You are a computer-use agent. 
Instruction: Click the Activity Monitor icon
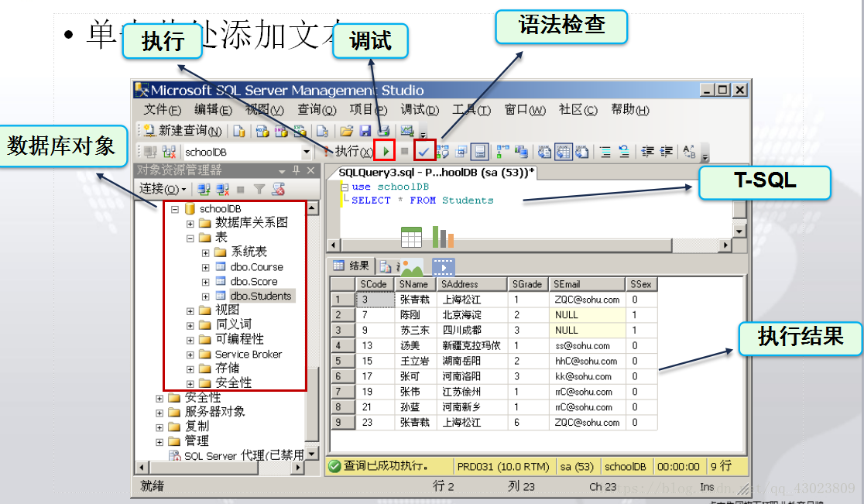[406, 131]
